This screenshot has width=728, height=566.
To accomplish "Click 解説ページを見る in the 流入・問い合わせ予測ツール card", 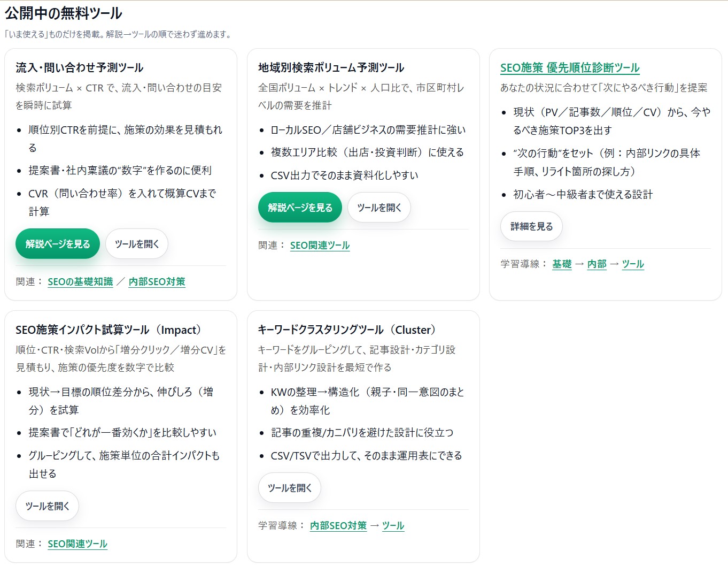I will click(x=58, y=244).
